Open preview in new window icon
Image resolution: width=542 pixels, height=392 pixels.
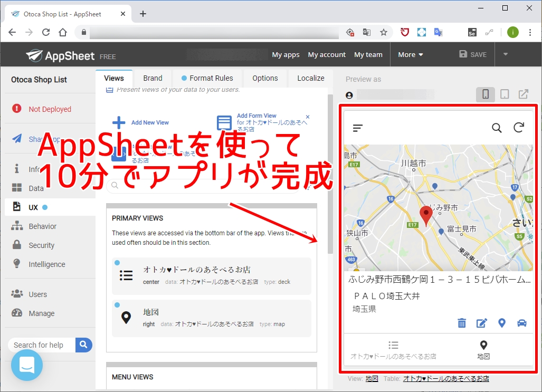pyautogui.click(x=524, y=94)
